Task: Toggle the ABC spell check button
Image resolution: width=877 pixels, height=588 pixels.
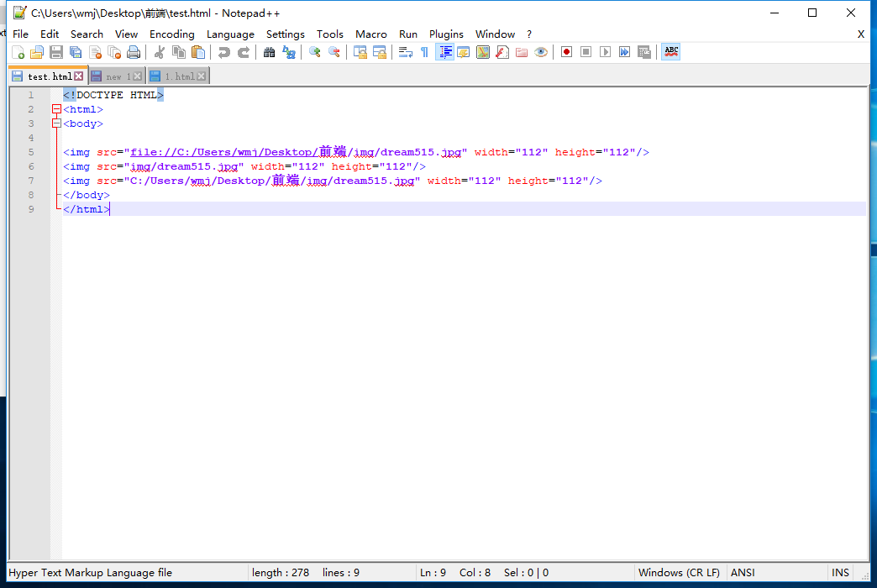Action: tap(670, 52)
